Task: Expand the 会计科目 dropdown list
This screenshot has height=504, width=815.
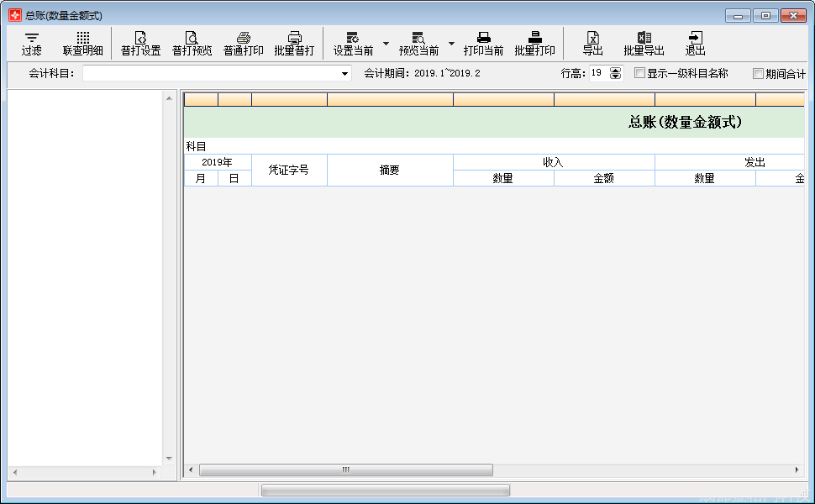Action: (344, 74)
